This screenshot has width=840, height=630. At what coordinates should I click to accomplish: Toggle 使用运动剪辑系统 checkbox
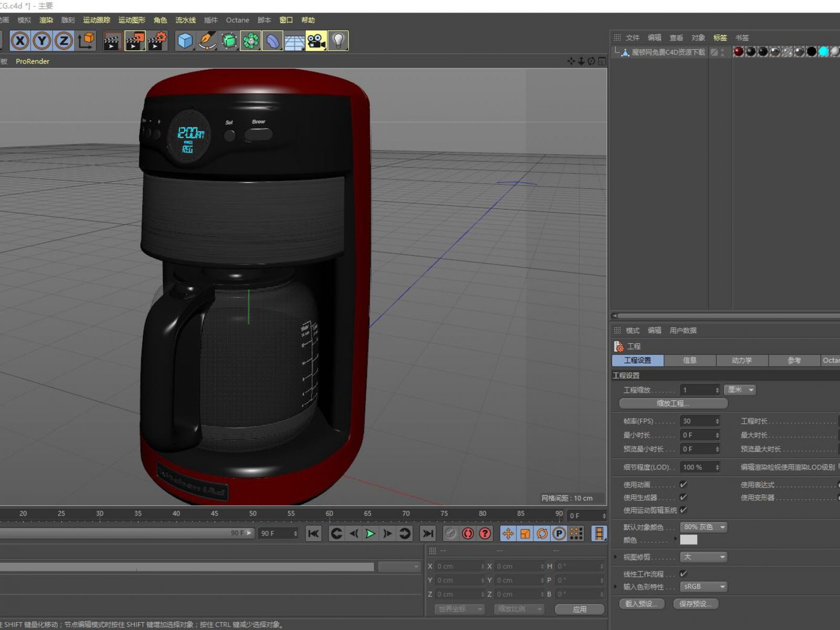click(683, 510)
